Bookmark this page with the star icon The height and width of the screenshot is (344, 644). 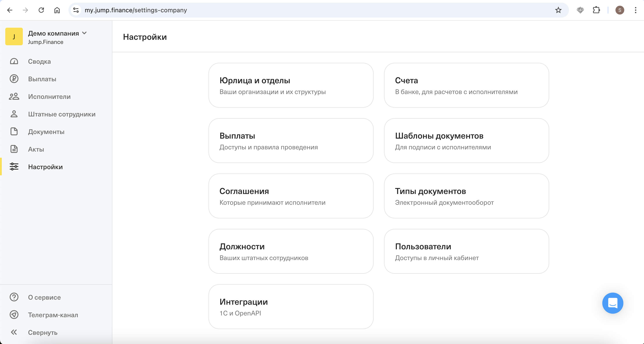point(558,10)
